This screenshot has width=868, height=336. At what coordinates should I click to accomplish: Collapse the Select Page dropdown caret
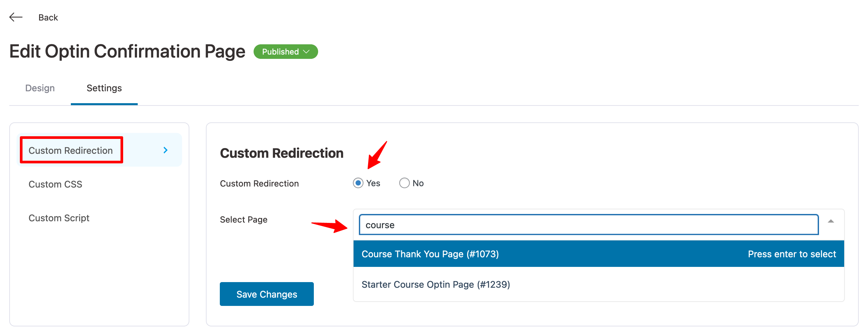tap(831, 221)
